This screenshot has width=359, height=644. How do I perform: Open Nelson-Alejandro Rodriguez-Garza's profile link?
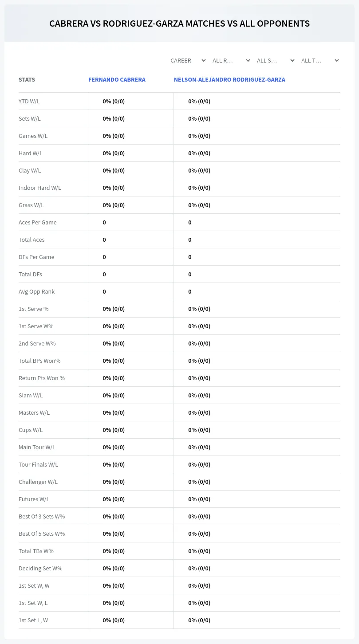tap(229, 80)
